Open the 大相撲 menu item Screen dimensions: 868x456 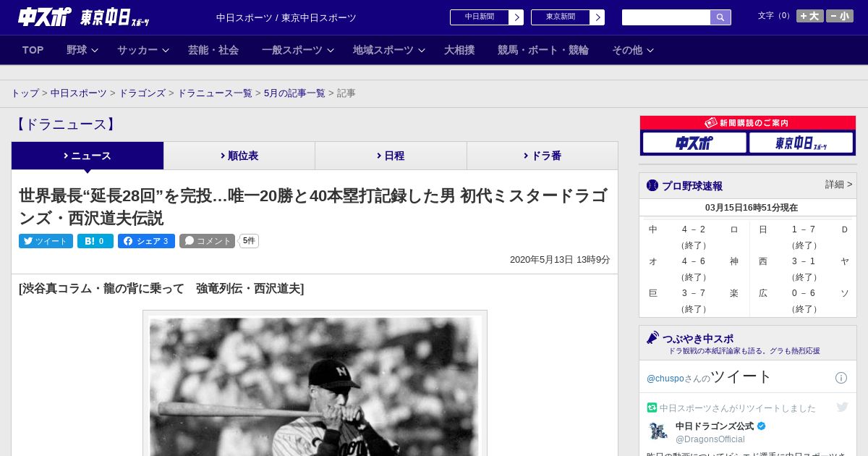[x=459, y=50]
